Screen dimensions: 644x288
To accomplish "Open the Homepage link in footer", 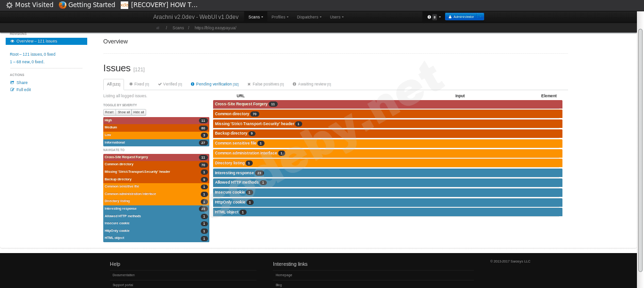I will 284,275.
